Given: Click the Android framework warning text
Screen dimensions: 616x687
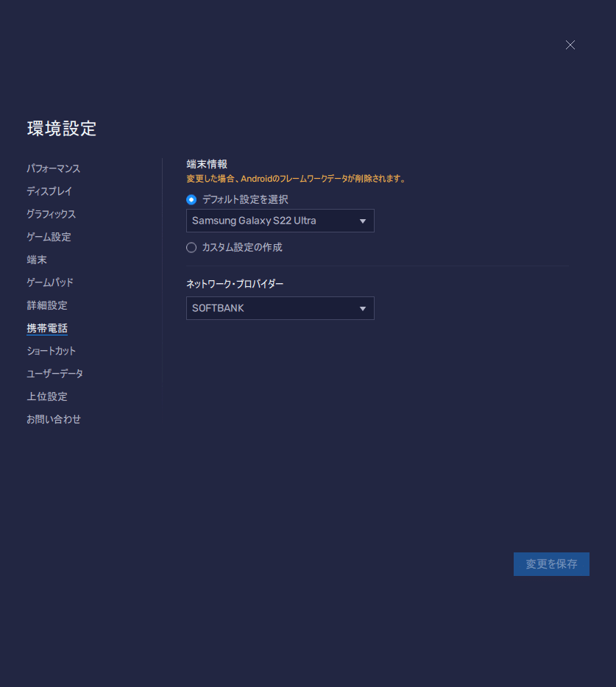Looking at the screenshot, I should tap(297, 179).
